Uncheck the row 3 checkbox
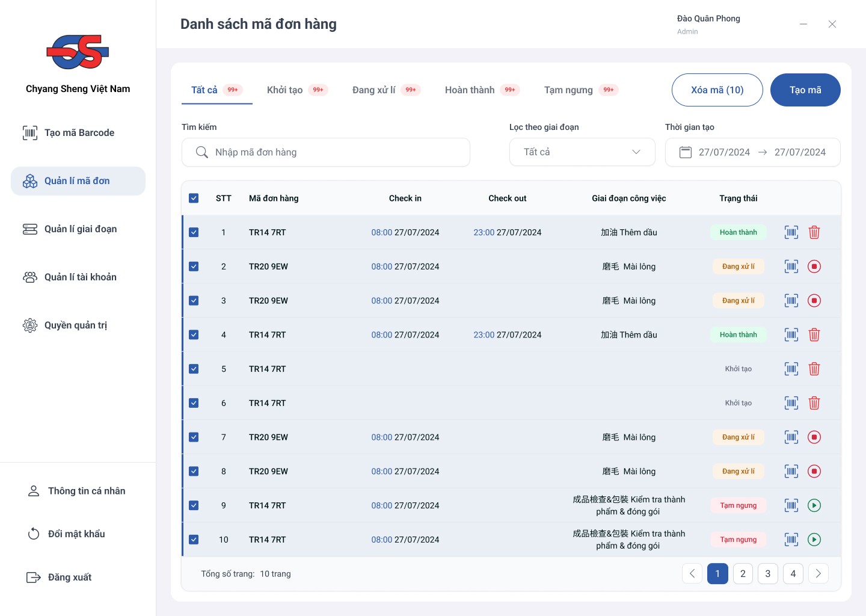Viewport: 866px width, 616px height. click(x=194, y=301)
